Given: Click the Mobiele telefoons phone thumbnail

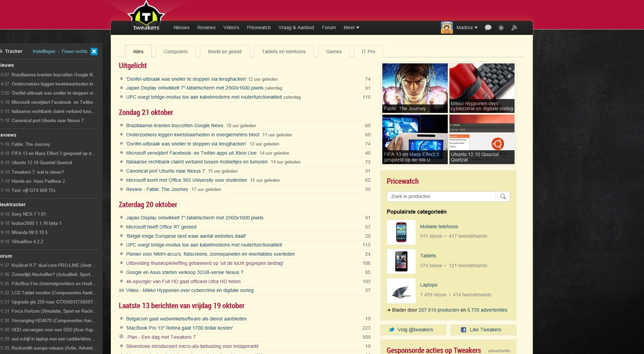Looking at the screenshot, I should coord(401,232).
